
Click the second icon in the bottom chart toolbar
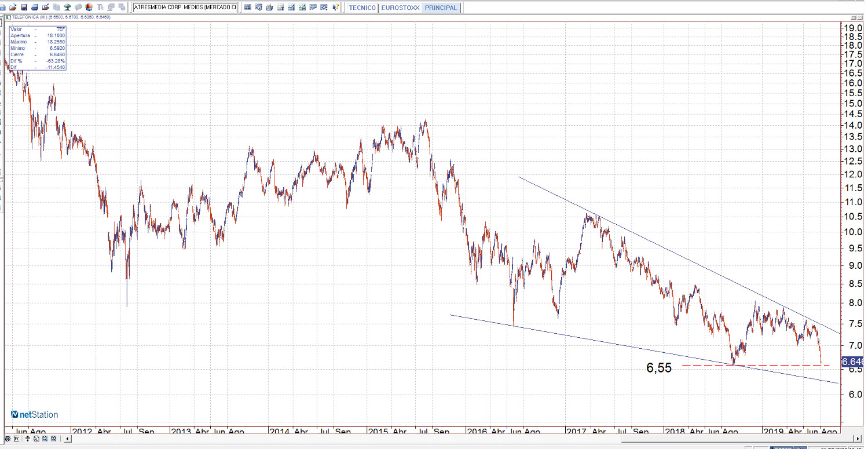(x=16, y=439)
